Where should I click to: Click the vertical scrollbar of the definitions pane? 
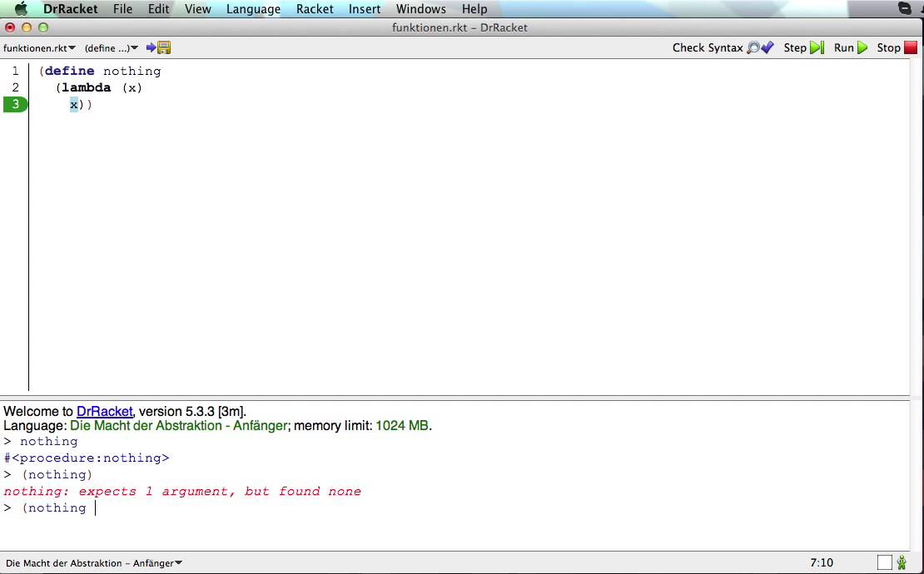click(917, 226)
